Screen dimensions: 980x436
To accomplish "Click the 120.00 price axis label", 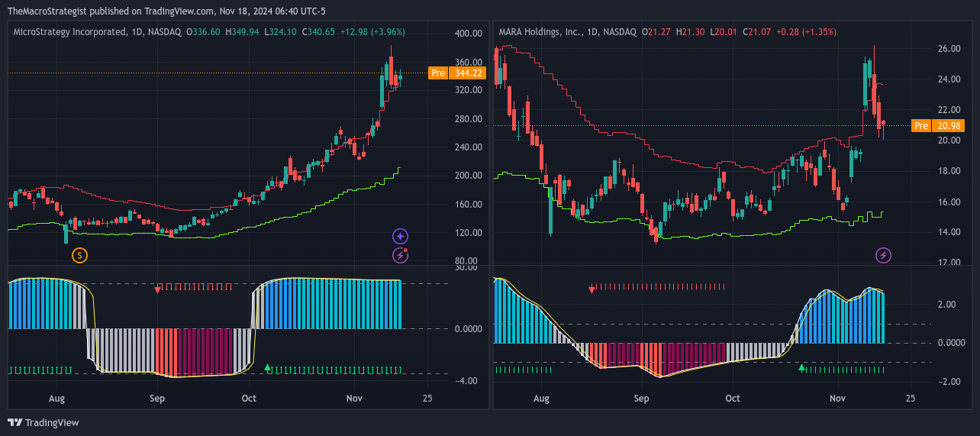I will (x=468, y=233).
